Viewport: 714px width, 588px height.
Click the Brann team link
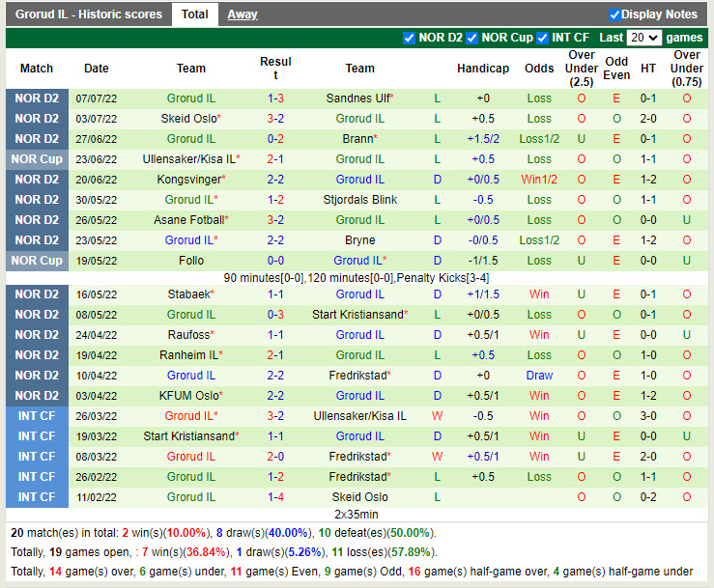point(358,139)
